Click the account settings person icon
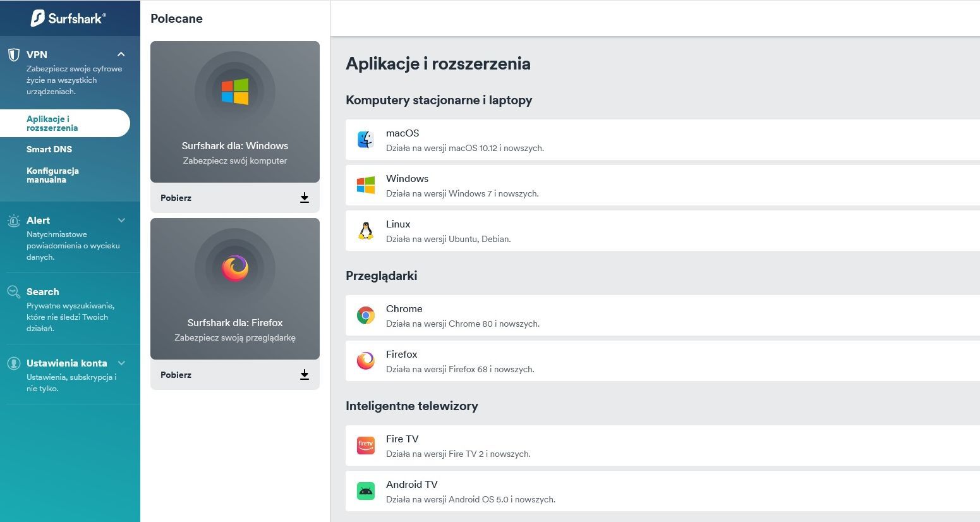Image resolution: width=980 pixels, height=522 pixels. (x=13, y=363)
